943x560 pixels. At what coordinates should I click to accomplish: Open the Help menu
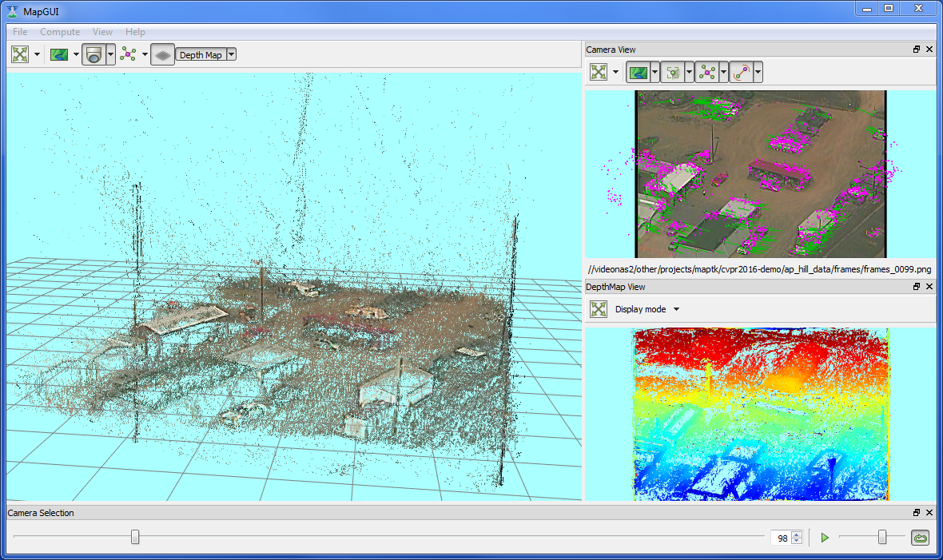pos(135,32)
